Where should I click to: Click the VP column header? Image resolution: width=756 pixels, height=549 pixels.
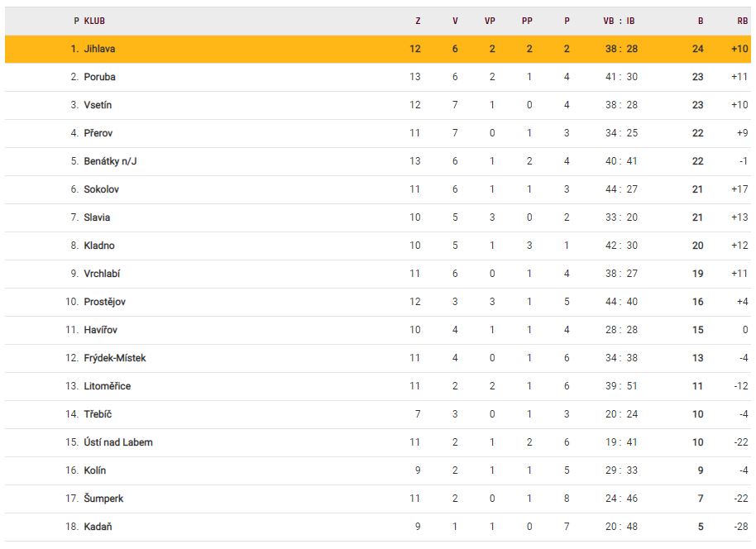[490, 21]
